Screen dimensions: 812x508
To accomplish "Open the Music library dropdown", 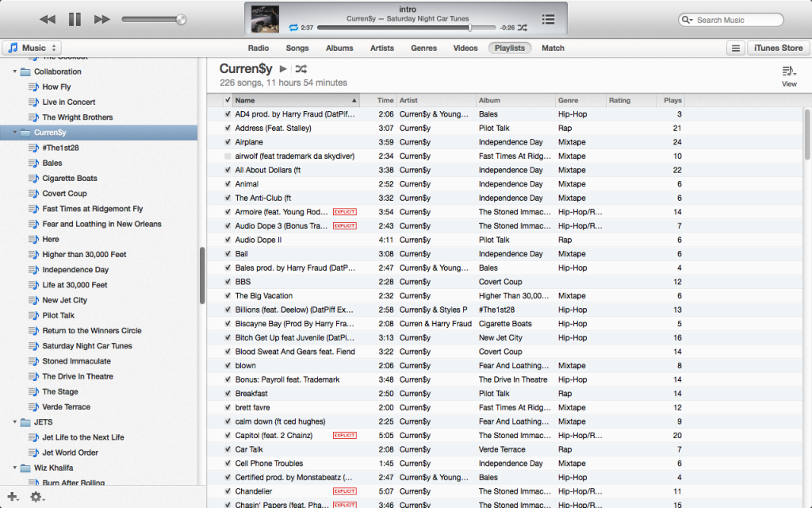I will click(33, 48).
